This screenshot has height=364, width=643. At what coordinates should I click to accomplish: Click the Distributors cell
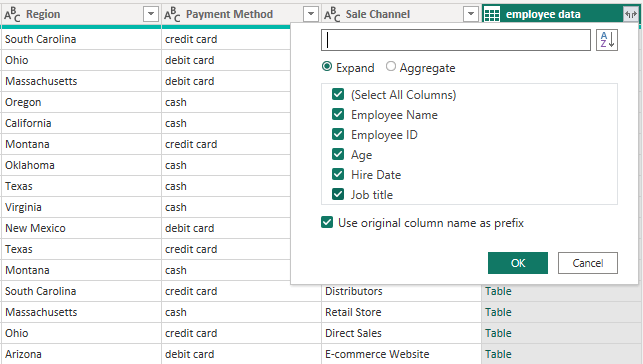[x=401, y=291]
